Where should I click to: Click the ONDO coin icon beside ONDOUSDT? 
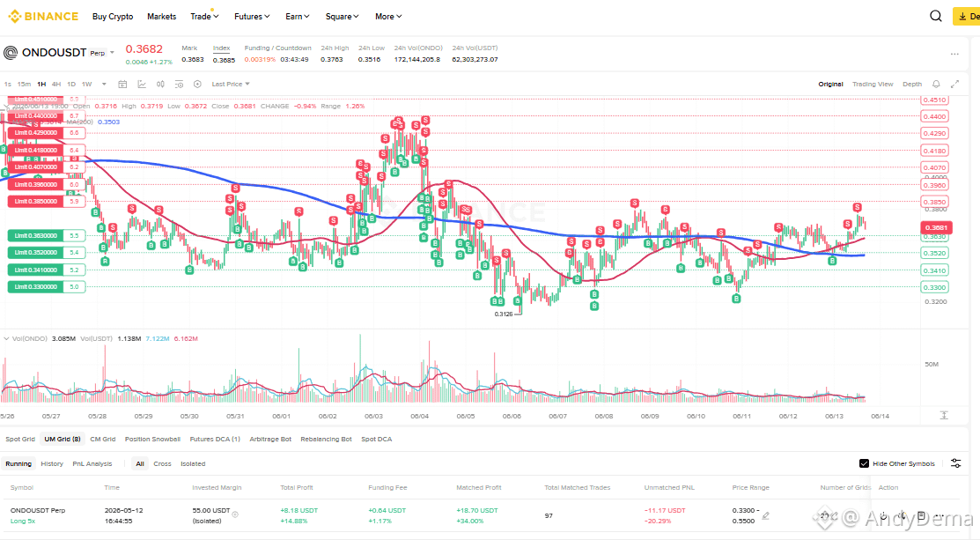point(11,53)
